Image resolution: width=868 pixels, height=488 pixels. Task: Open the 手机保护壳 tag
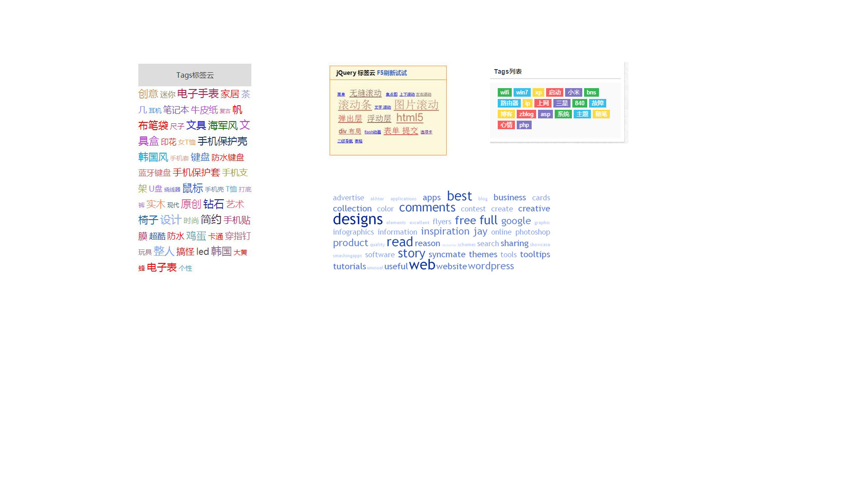(222, 141)
